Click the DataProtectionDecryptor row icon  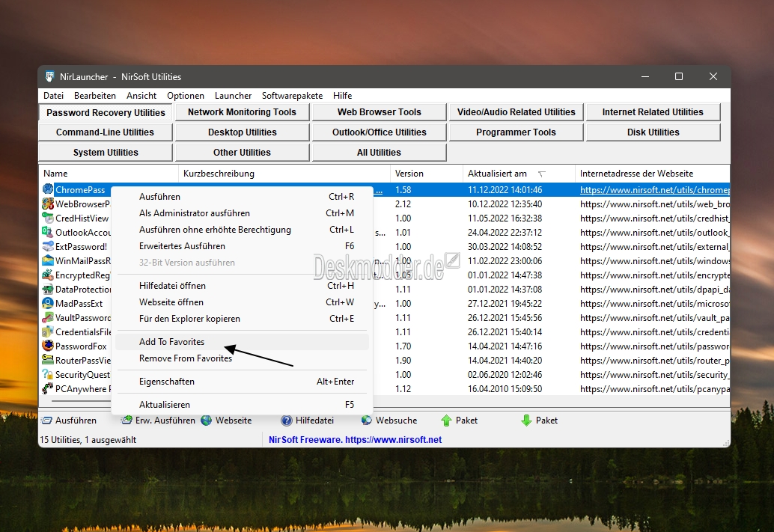[48, 289]
